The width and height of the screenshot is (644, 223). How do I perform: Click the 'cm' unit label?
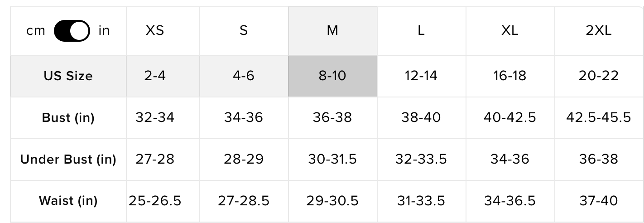coord(36,31)
